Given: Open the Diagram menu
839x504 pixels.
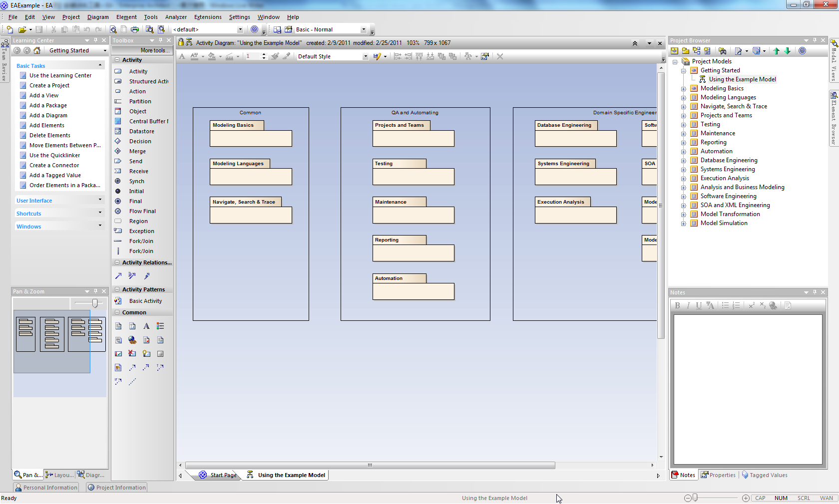Looking at the screenshot, I should pos(98,17).
